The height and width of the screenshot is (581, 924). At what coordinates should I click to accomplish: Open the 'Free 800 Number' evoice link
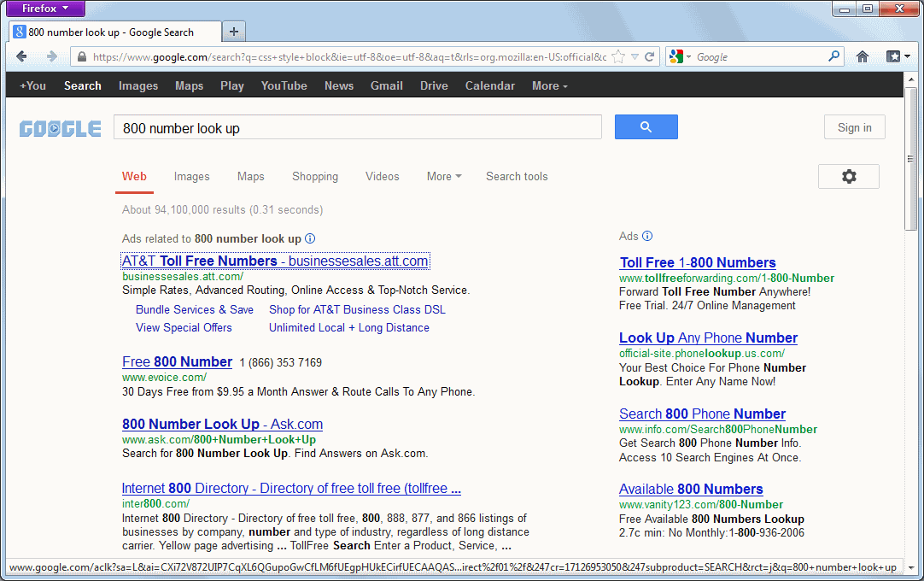coord(178,361)
